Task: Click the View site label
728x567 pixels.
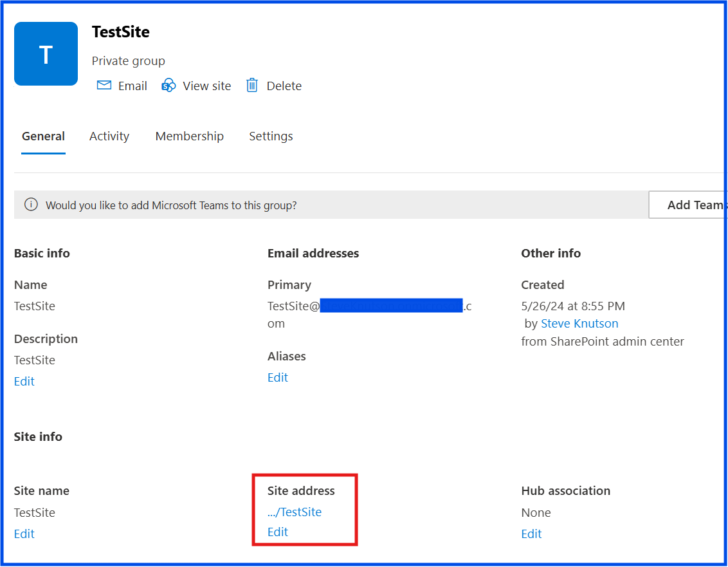Action: tap(206, 86)
